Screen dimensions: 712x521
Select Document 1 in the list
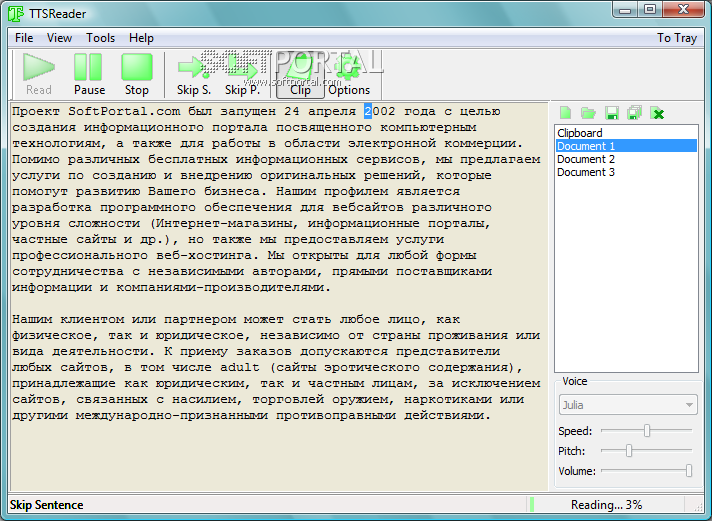626,146
